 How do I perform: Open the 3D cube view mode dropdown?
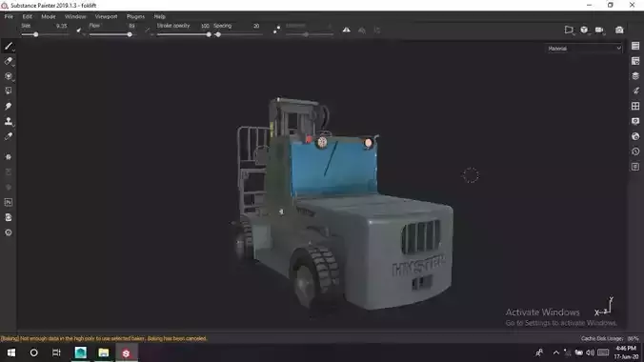coord(584,30)
